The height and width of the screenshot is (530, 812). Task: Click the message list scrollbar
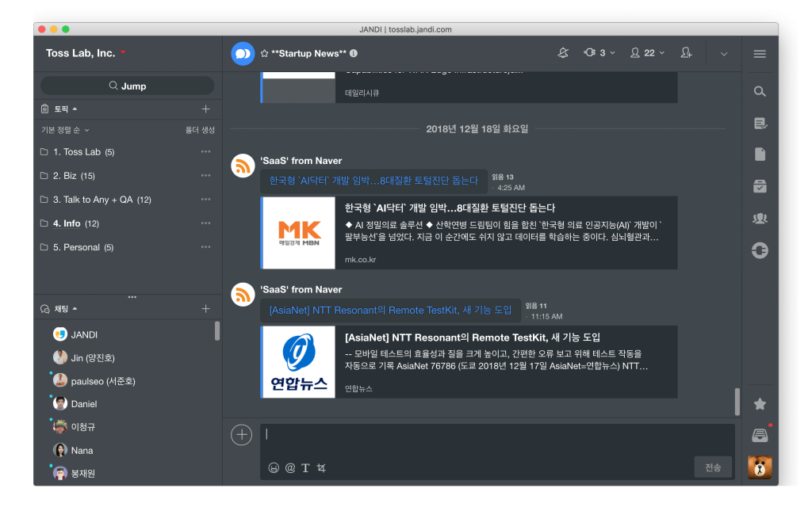(737, 401)
